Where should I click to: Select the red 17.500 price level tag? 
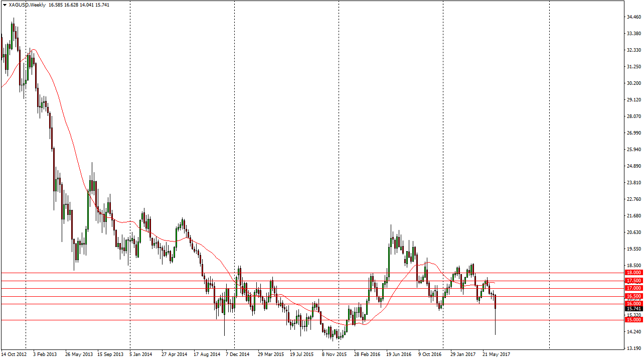pyautogui.click(x=634, y=280)
